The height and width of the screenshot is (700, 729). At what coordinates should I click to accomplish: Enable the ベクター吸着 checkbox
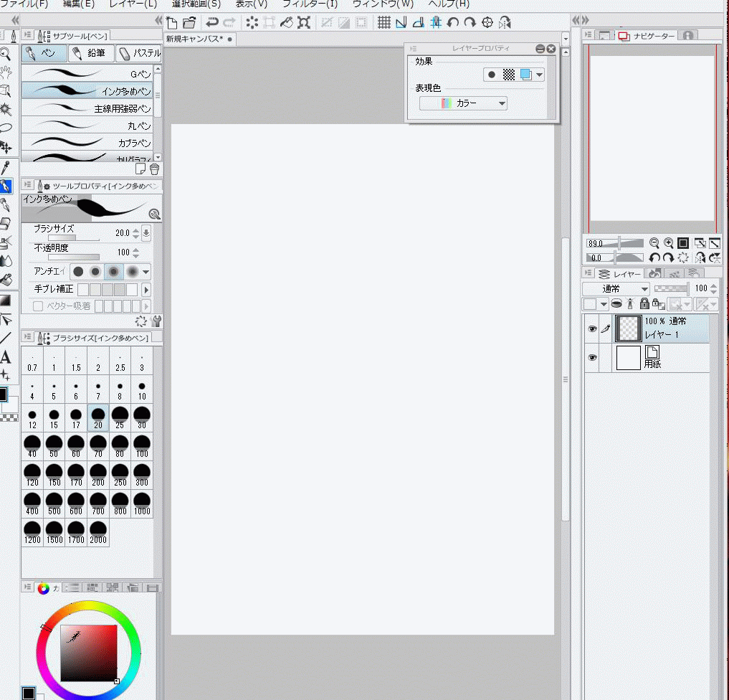(39, 306)
